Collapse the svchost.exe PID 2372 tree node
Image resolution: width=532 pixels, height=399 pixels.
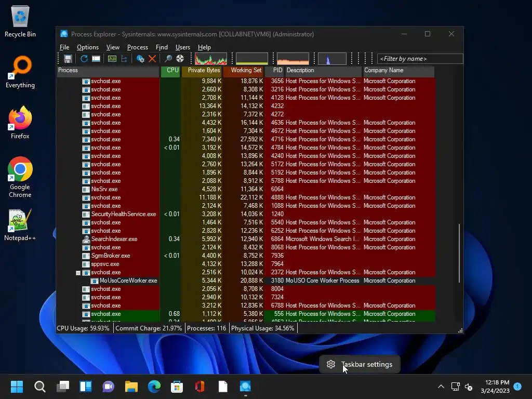(x=78, y=273)
